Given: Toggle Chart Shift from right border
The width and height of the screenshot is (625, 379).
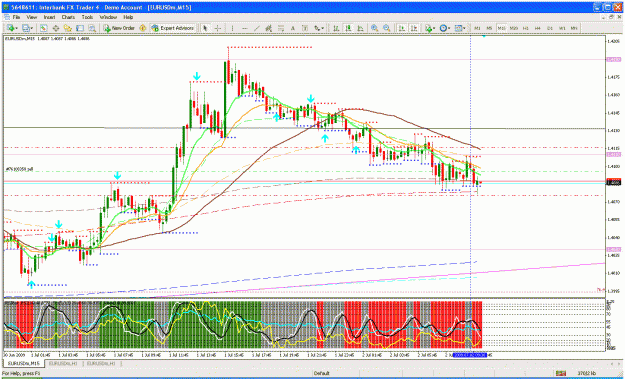Looking at the screenshot, I should [414, 28].
